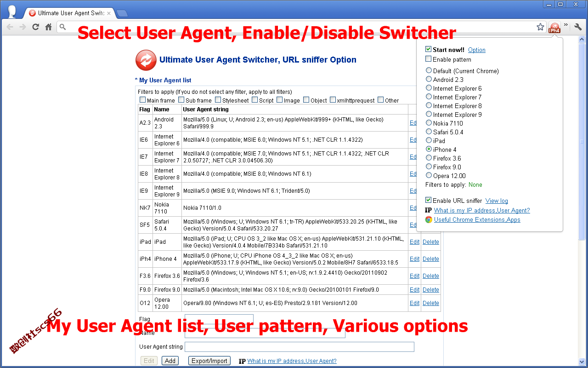Toggle Enable pattern checkbox
Image resolution: width=588 pixels, height=368 pixels.
coord(428,59)
